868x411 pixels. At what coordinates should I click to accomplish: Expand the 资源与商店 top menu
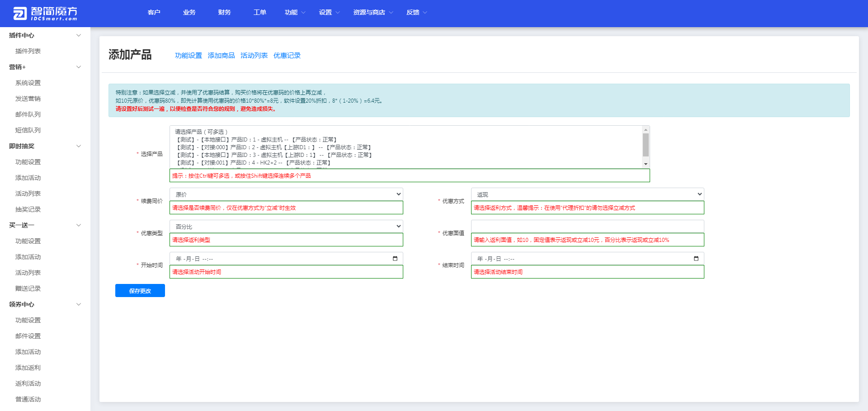(x=373, y=12)
